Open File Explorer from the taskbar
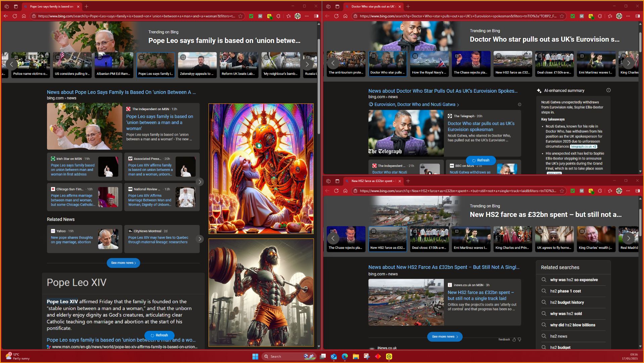This screenshot has width=644, height=363. [x=356, y=356]
